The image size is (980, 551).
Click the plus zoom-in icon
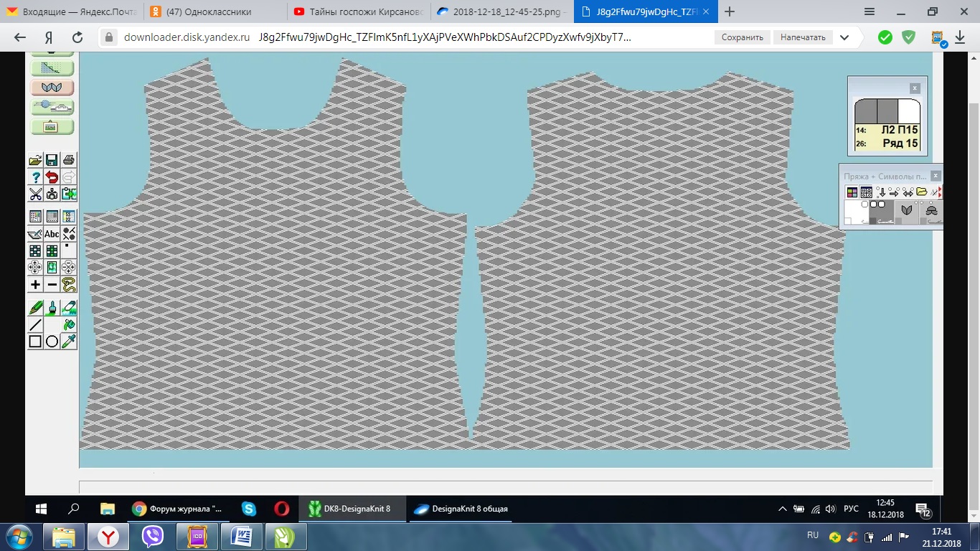point(35,285)
